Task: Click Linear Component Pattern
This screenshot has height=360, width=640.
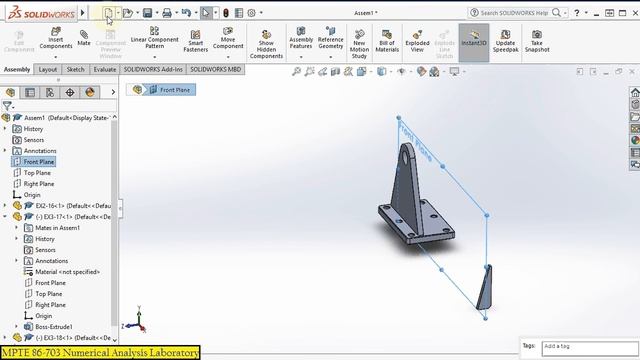Action: [154, 38]
